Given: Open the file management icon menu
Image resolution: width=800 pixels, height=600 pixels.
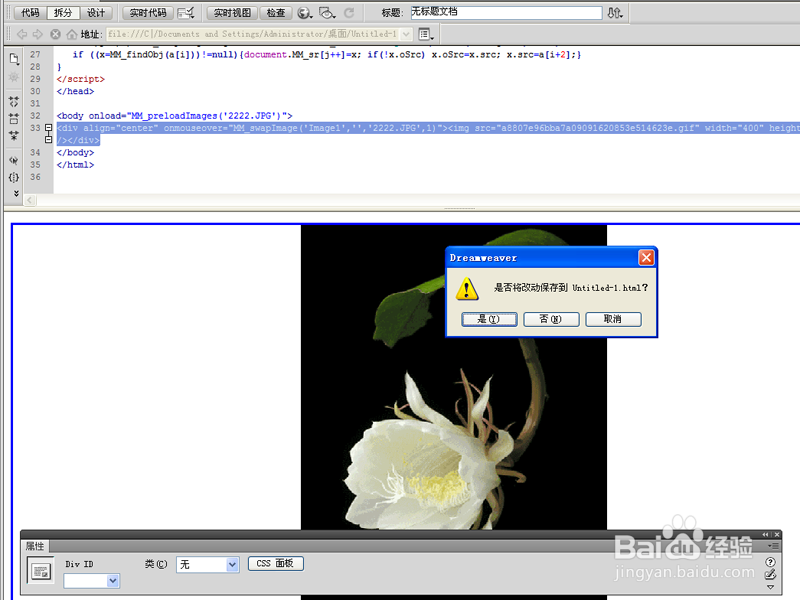Looking at the screenshot, I should (615, 13).
